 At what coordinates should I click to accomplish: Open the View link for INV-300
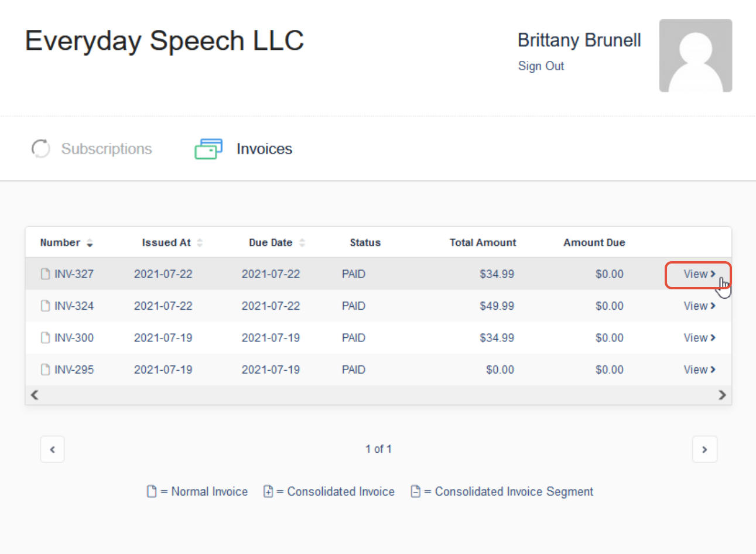click(x=699, y=338)
